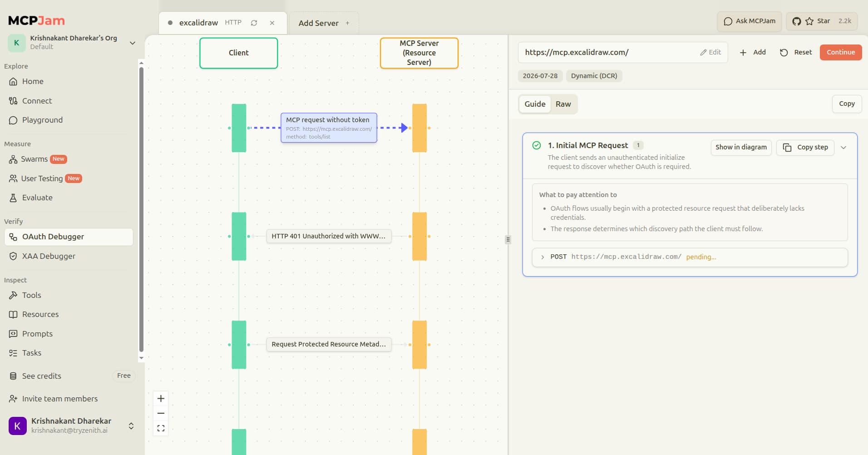Reconnect the excalidraw server with refresh icon

[x=254, y=23]
